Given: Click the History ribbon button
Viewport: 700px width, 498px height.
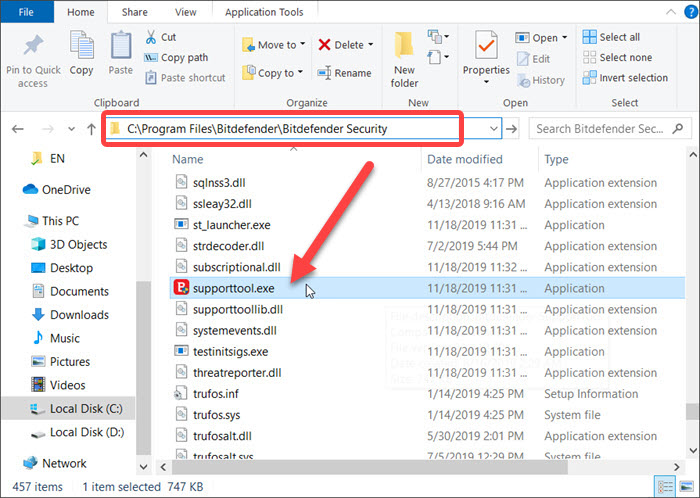Looking at the screenshot, I should (541, 80).
